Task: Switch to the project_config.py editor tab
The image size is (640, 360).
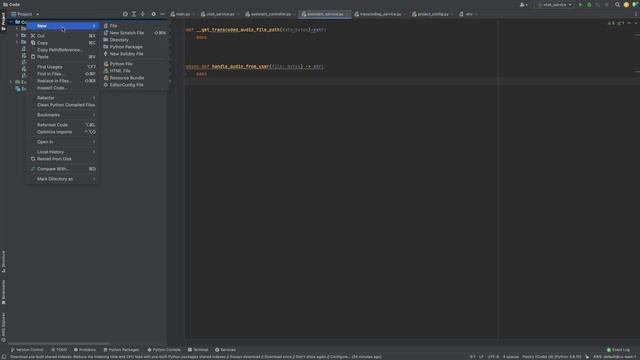Action: [432, 14]
